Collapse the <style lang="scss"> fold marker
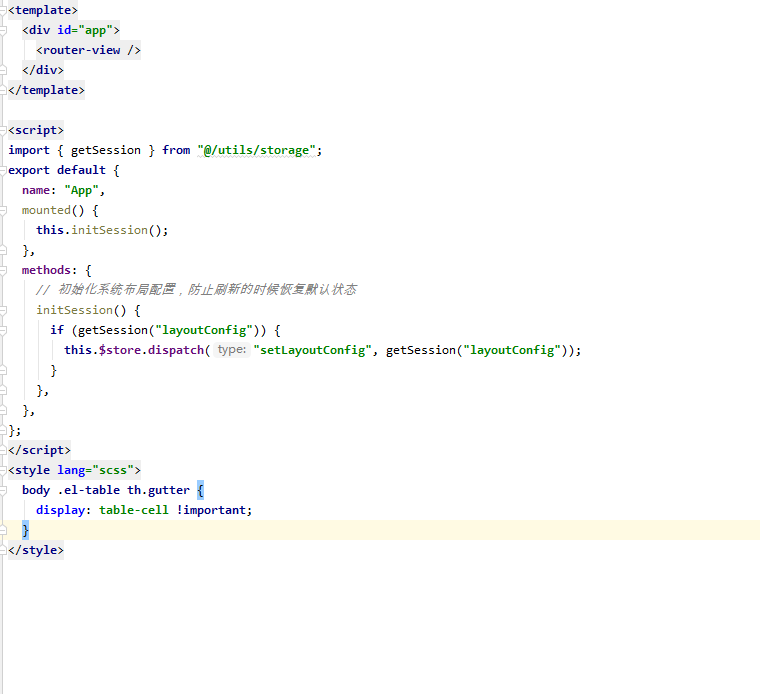Screen dimensions: 760x694 tap(3, 470)
